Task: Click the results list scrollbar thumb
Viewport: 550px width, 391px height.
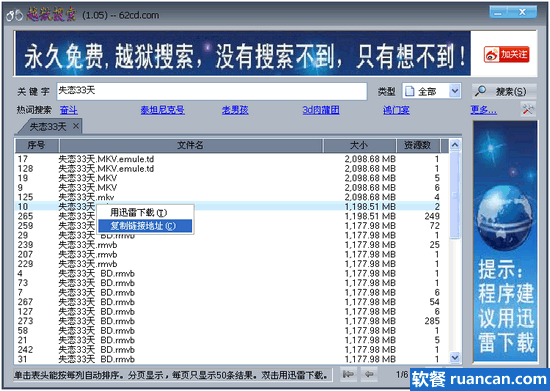Action: 455,195
